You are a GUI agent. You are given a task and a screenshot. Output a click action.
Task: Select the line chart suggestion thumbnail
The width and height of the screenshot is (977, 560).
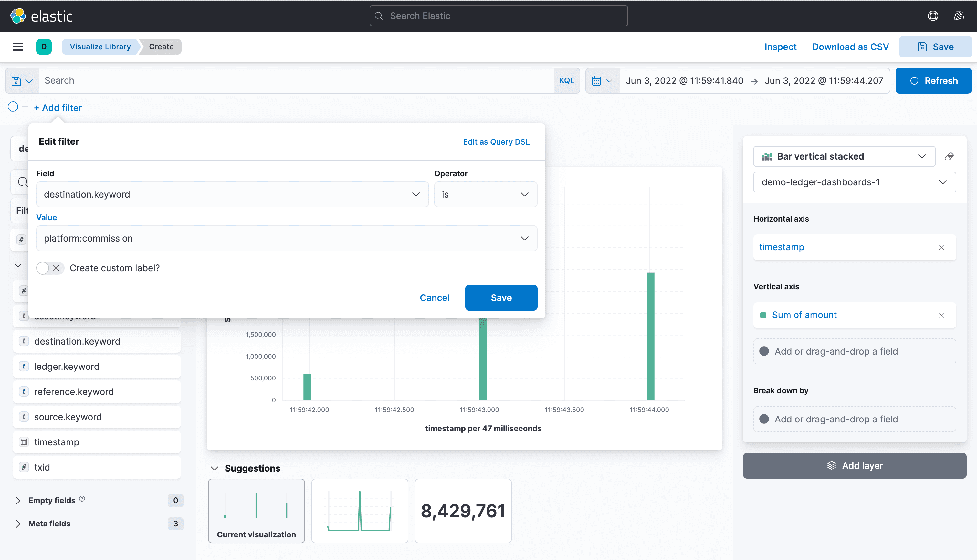point(359,510)
